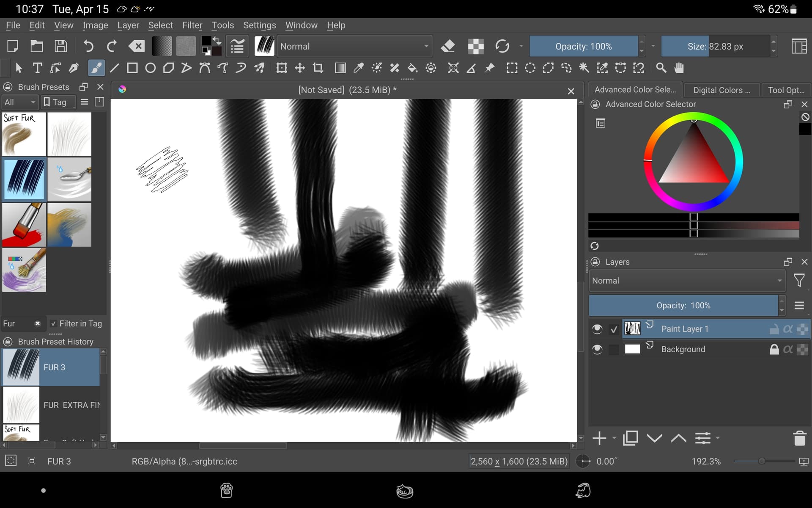This screenshot has height=508, width=812.
Task: Switch to the Digital Colors tab
Action: point(721,90)
